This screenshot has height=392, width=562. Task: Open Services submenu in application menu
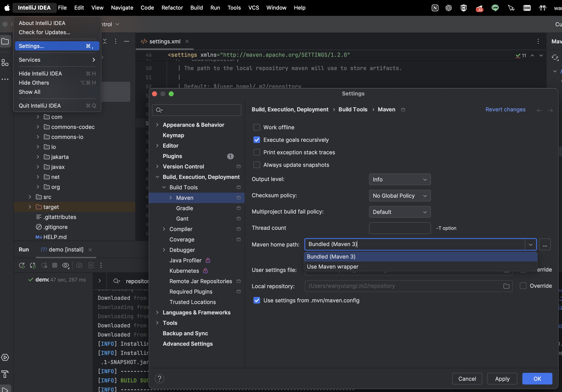pyautogui.click(x=57, y=60)
